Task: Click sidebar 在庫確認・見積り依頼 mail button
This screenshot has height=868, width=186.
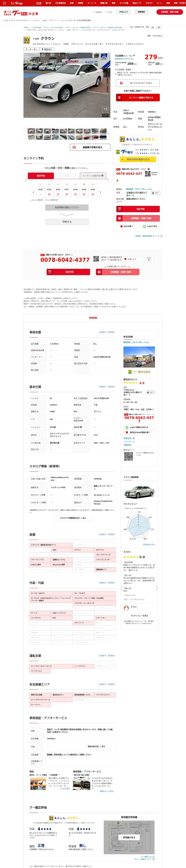Action: click(138, 218)
